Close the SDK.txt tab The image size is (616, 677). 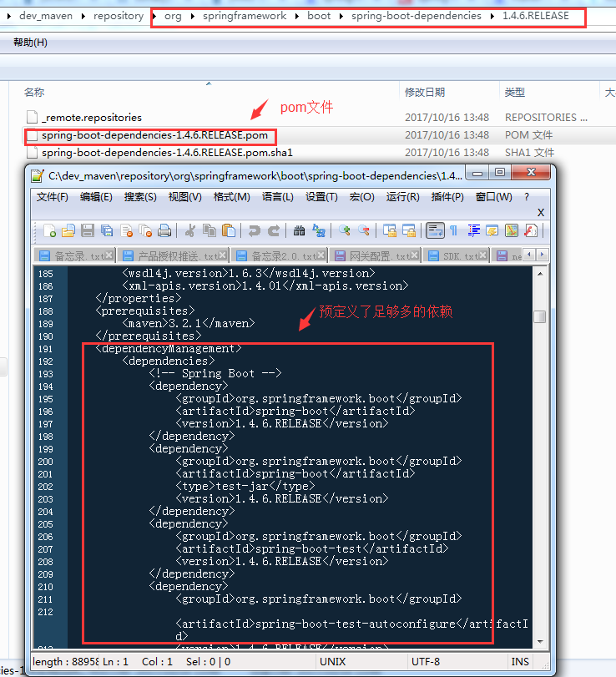point(483,255)
